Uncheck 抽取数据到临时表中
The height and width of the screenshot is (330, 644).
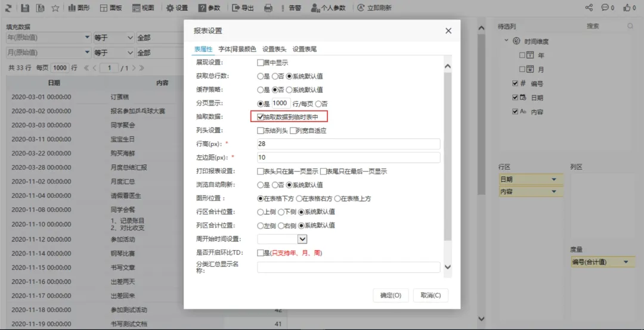click(260, 117)
